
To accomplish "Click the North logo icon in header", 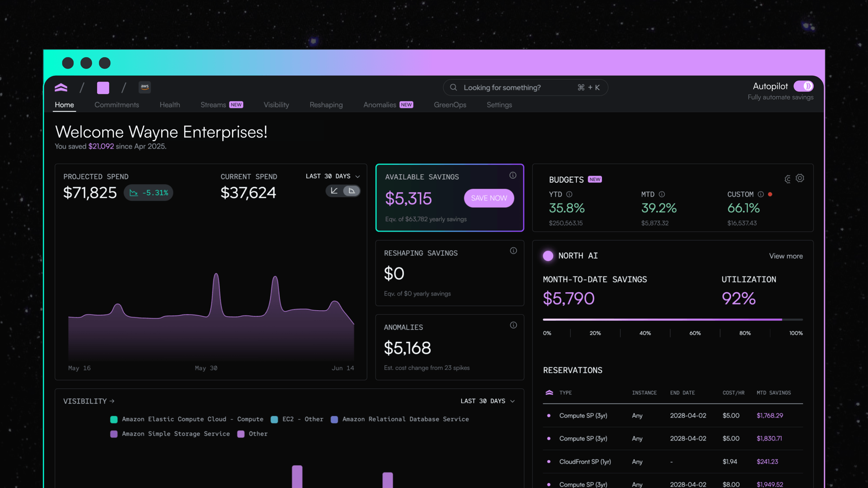I will coord(61,88).
